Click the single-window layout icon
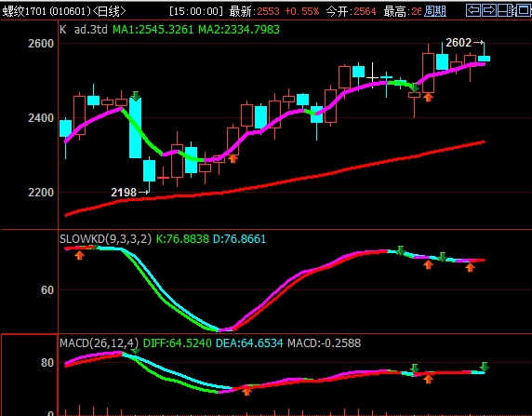 (x=524, y=10)
